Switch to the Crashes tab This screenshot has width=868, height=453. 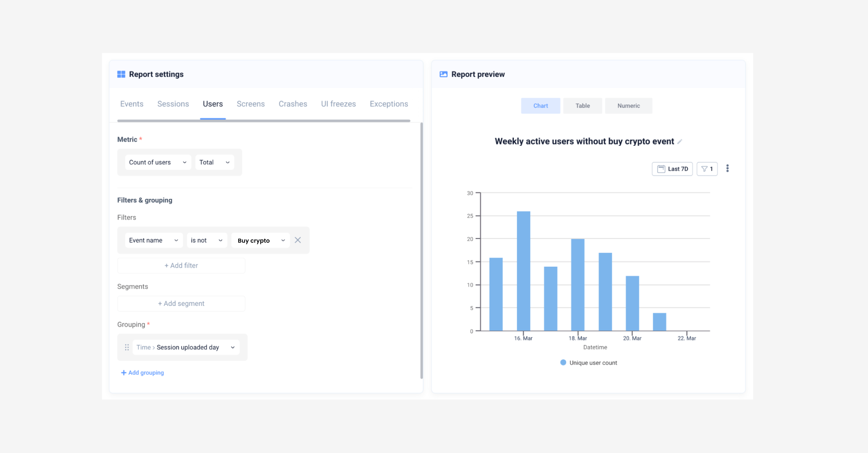(x=292, y=104)
